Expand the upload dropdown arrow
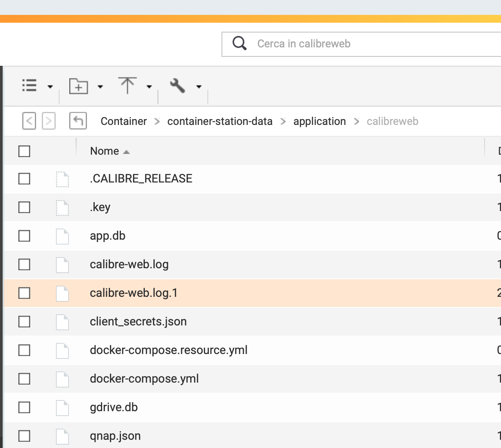 tap(149, 87)
